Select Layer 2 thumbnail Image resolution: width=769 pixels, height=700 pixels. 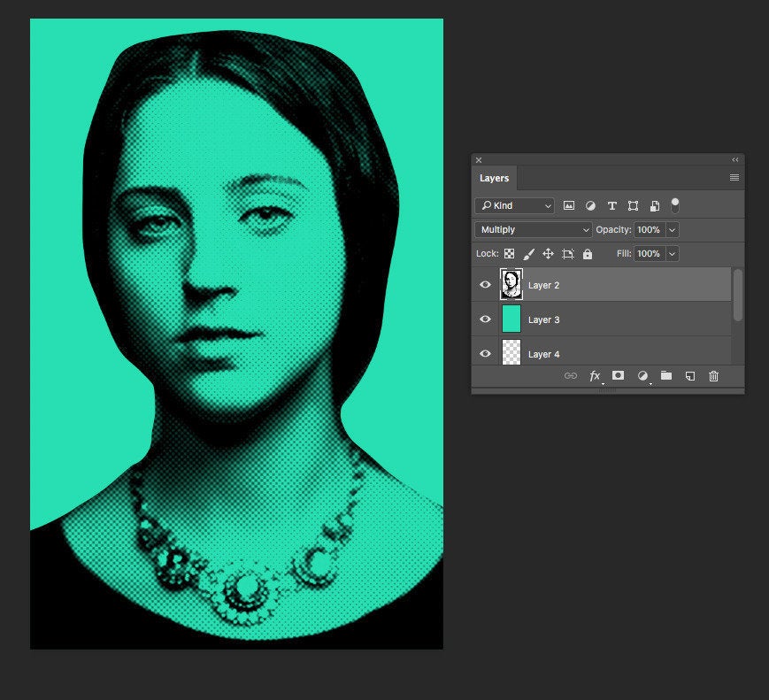click(511, 284)
